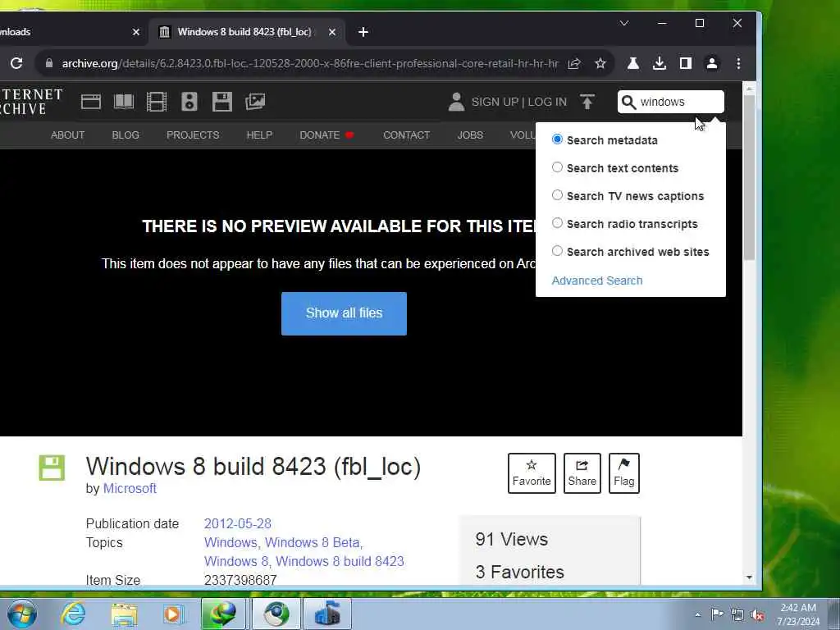Open a new tab with plus button
The height and width of the screenshot is (630, 840).
[363, 32]
